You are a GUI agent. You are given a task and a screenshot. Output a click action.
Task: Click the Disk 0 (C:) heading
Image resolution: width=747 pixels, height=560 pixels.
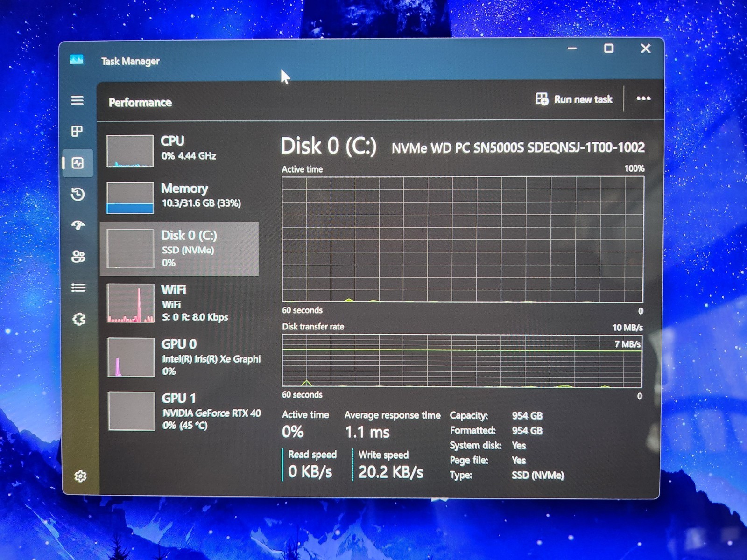[x=329, y=146]
